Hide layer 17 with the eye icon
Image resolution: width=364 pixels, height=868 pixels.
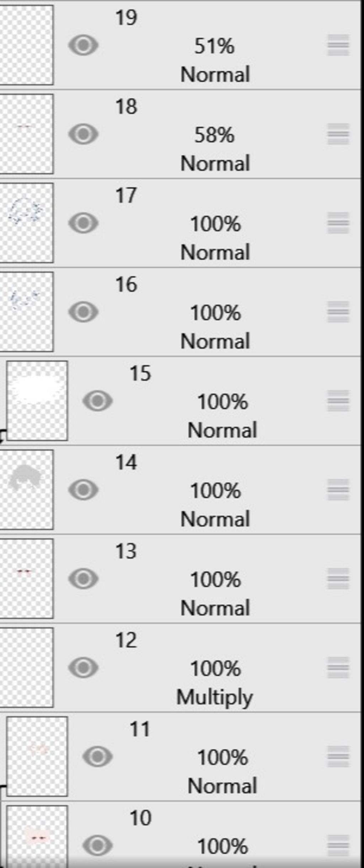[83, 223]
